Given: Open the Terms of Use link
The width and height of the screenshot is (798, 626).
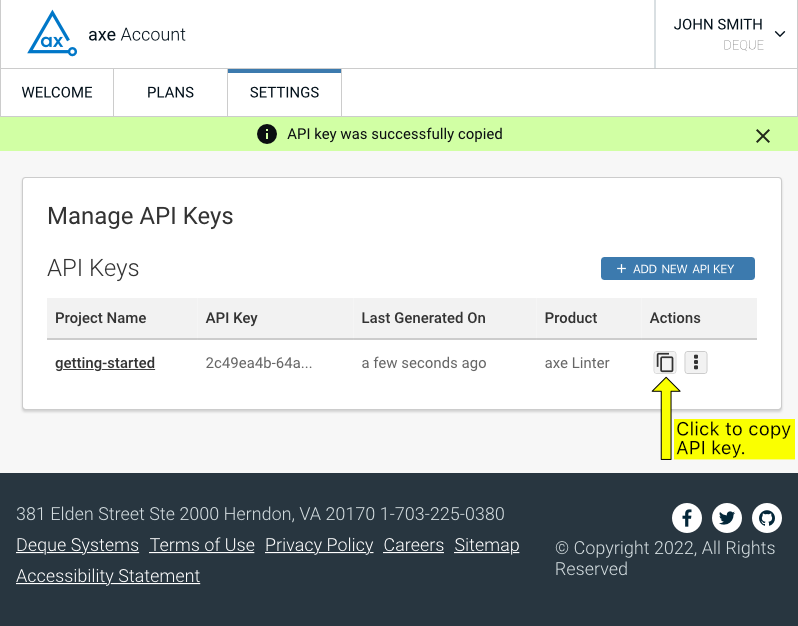Looking at the screenshot, I should coord(202,545).
